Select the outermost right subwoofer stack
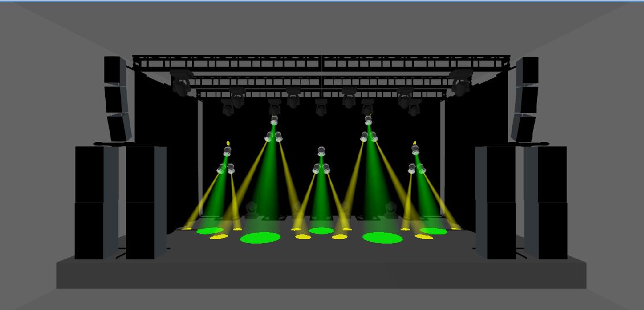 pyautogui.click(x=545, y=203)
